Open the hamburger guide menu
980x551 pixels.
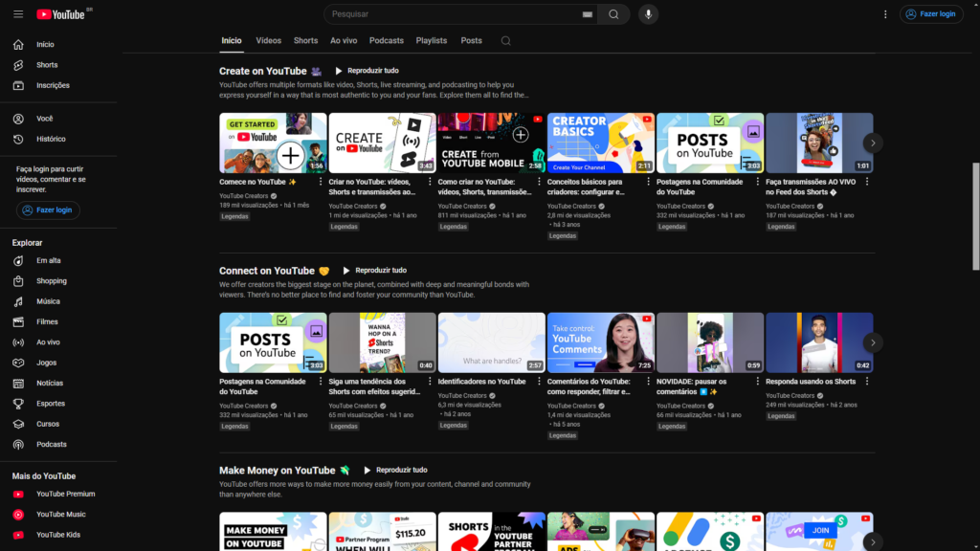(18, 14)
